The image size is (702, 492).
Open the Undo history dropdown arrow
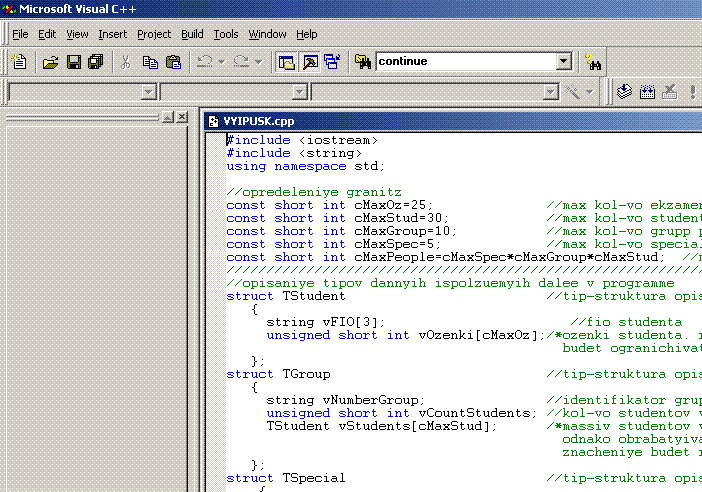221,61
